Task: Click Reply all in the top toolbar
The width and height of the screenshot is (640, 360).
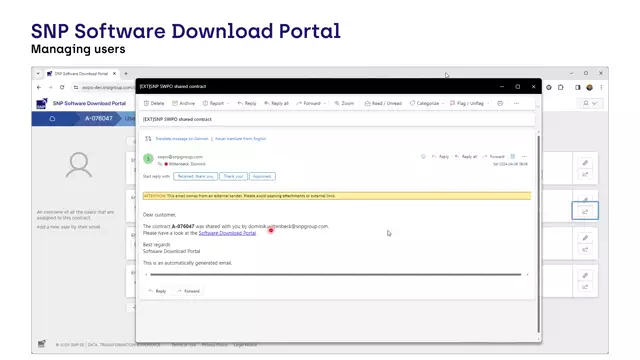Action: coord(276,103)
